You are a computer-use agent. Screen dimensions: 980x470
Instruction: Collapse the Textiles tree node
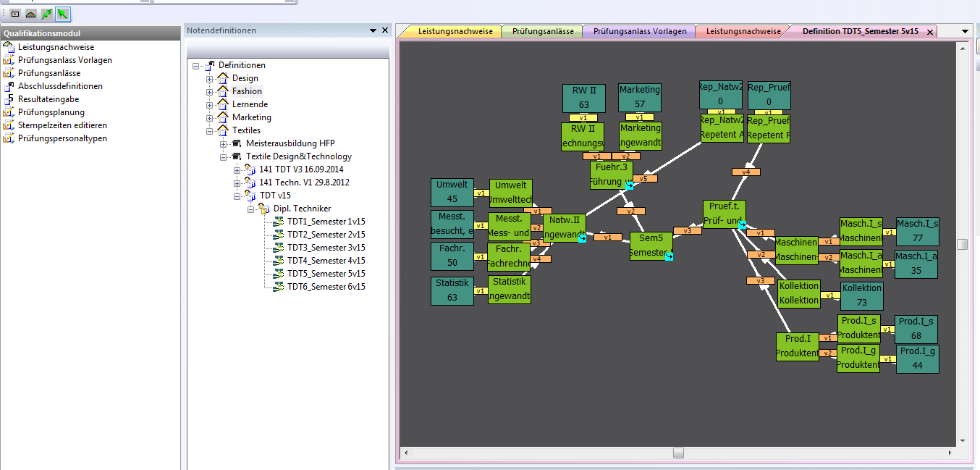pos(210,130)
